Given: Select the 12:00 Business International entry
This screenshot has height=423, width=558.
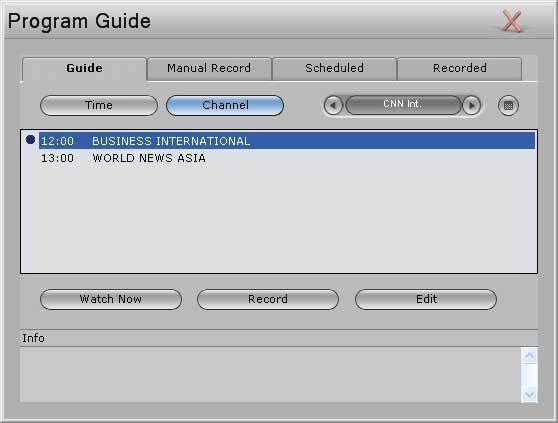Looking at the screenshot, I should click(287, 141).
